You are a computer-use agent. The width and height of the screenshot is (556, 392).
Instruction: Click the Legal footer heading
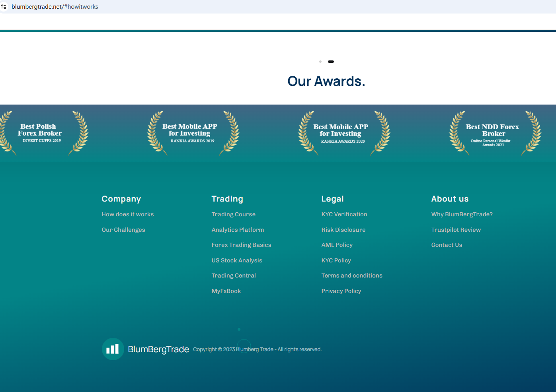click(x=333, y=199)
